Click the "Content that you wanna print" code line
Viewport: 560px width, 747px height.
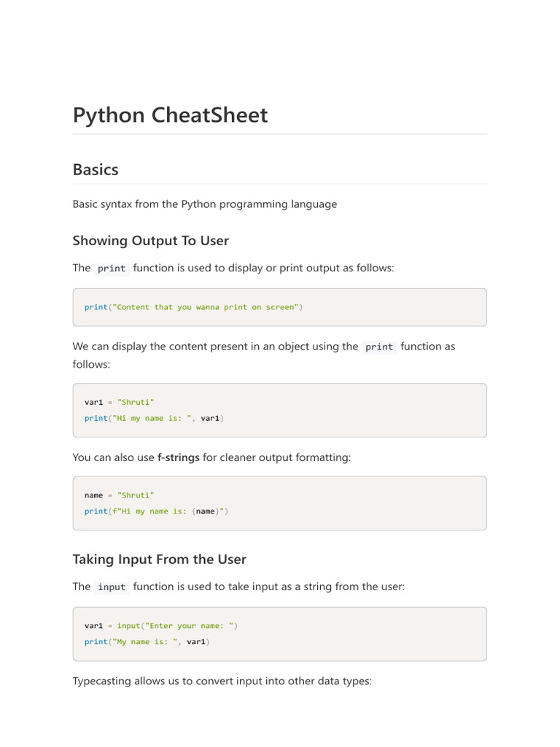(x=193, y=307)
